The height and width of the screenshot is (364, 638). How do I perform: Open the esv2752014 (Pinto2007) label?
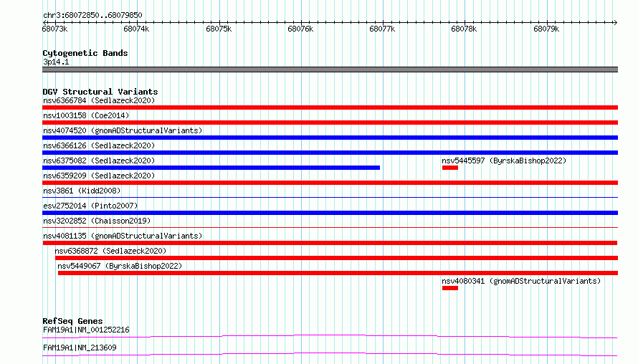click(90, 206)
